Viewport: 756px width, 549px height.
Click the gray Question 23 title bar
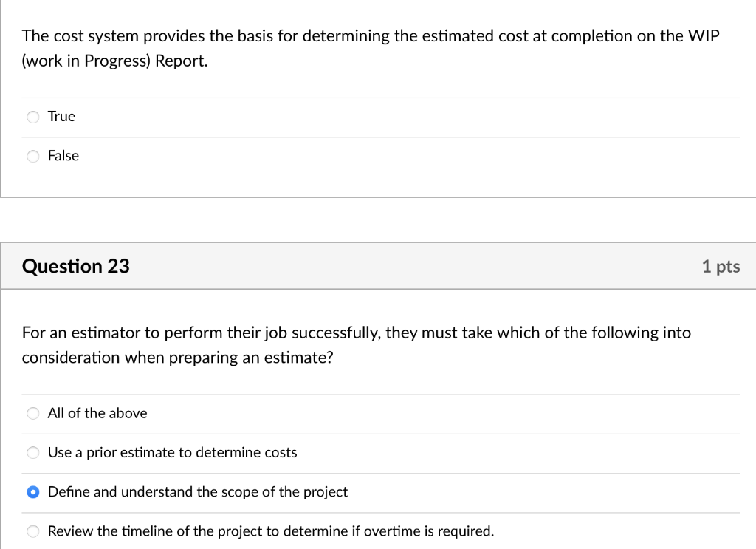click(378, 266)
